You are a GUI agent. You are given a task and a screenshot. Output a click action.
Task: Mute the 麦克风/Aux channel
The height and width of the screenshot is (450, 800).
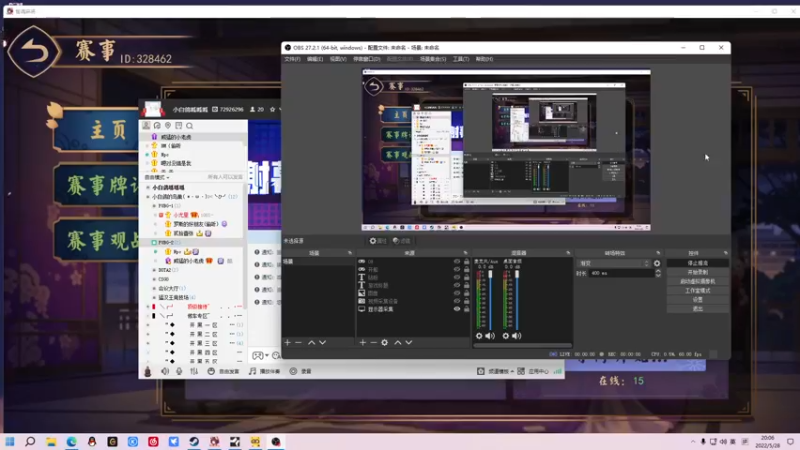click(490, 336)
